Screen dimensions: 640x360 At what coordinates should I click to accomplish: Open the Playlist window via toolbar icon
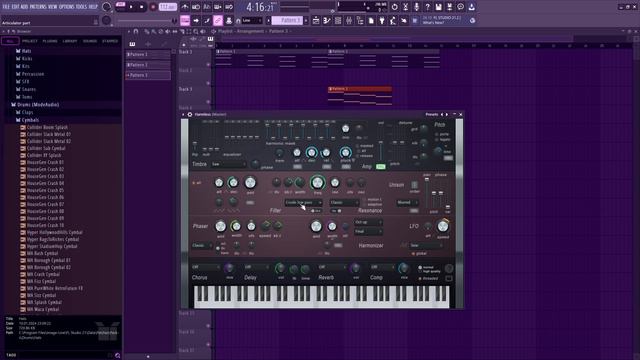[316, 20]
